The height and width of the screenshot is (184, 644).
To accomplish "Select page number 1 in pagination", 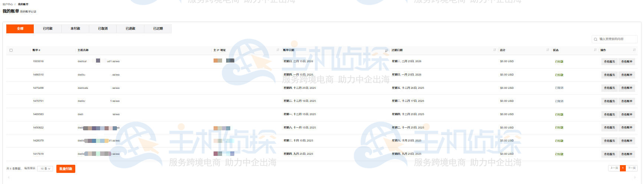I will tap(623, 168).
